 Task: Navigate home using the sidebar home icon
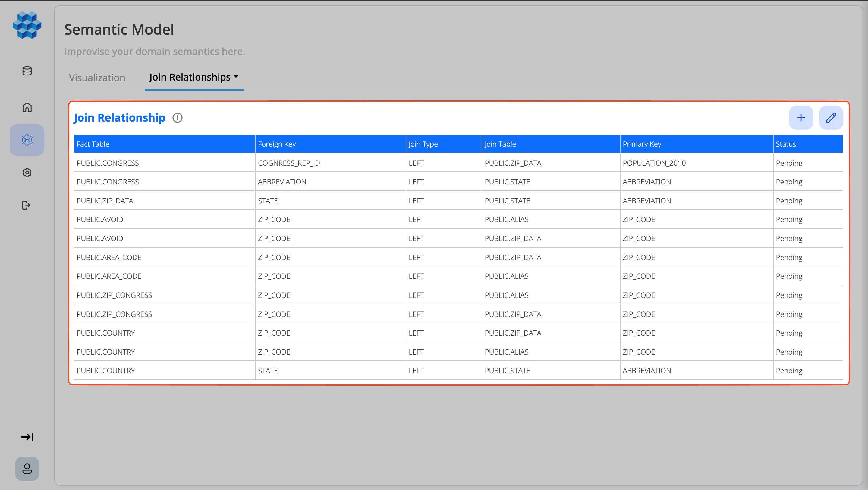point(27,107)
